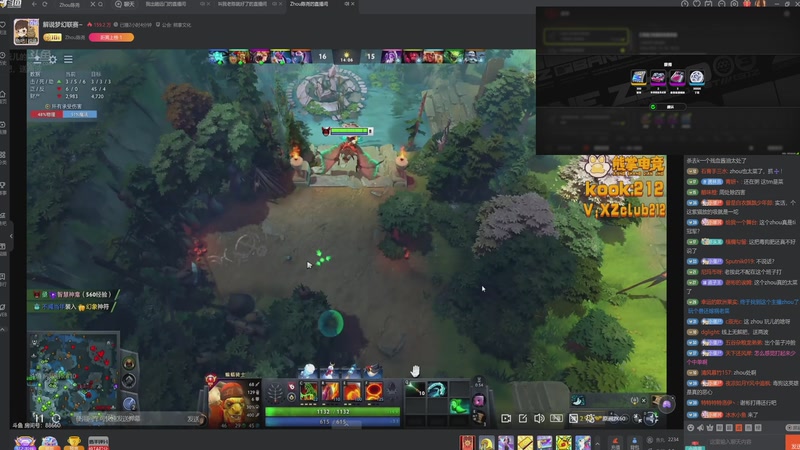
Task: Click the unicorn gift icon
Action: point(583,442)
